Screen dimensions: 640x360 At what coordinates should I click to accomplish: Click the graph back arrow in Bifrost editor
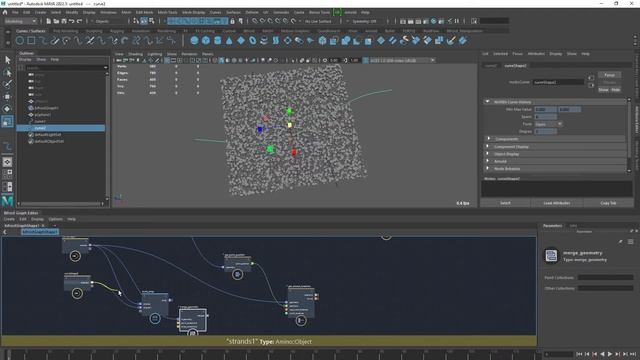(x=5, y=232)
